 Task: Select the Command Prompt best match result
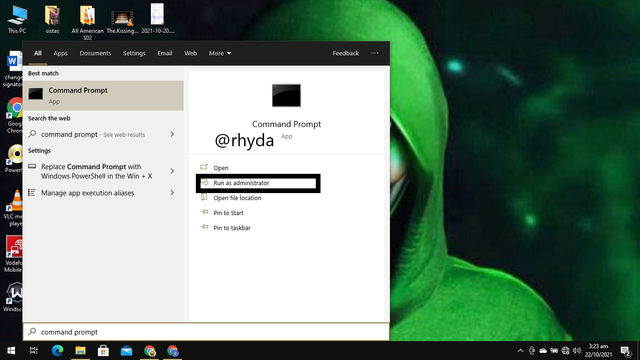pyautogui.click(x=103, y=96)
